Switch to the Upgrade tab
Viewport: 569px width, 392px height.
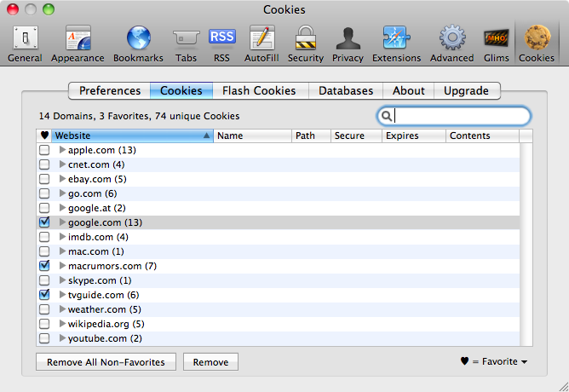coord(466,90)
